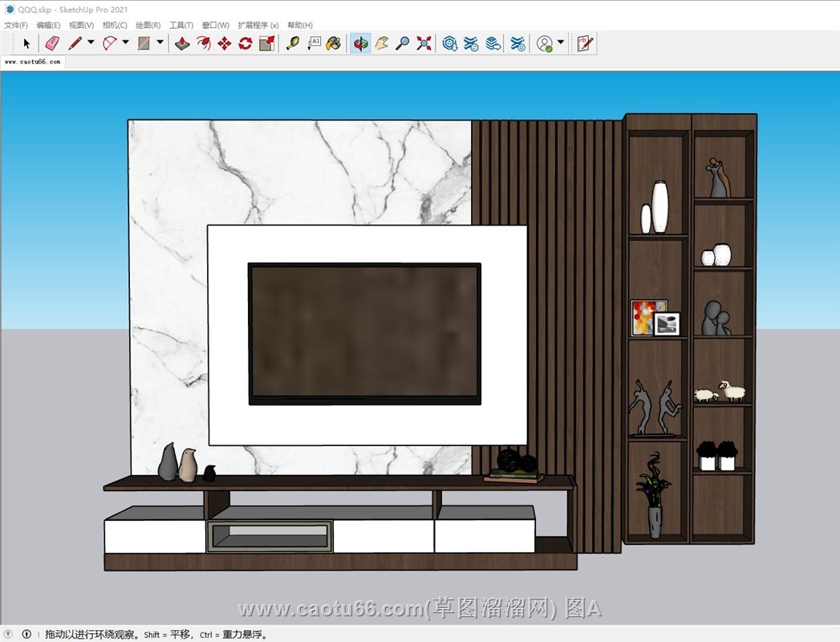Viewport: 840px width, 642px height.
Task: Activate the Tape Measure tool
Action: (293, 43)
